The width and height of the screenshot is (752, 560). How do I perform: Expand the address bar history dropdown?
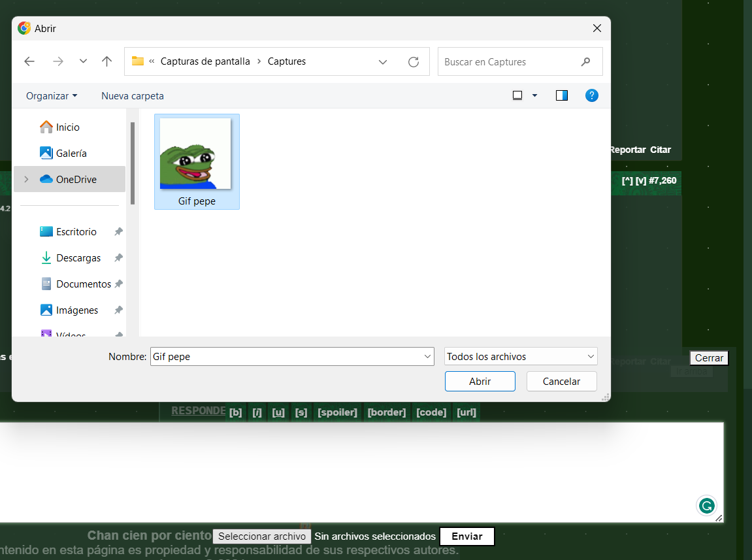[383, 62]
